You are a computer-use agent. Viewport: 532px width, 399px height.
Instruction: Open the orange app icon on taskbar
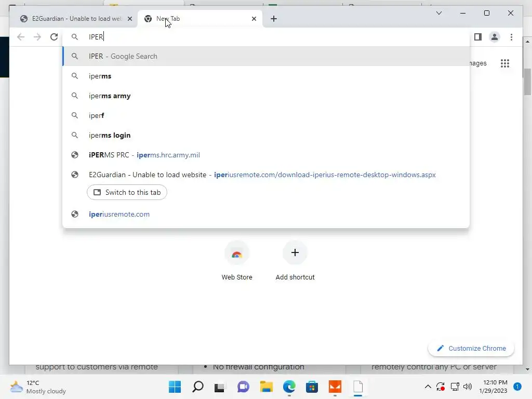(x=335, y=387)
